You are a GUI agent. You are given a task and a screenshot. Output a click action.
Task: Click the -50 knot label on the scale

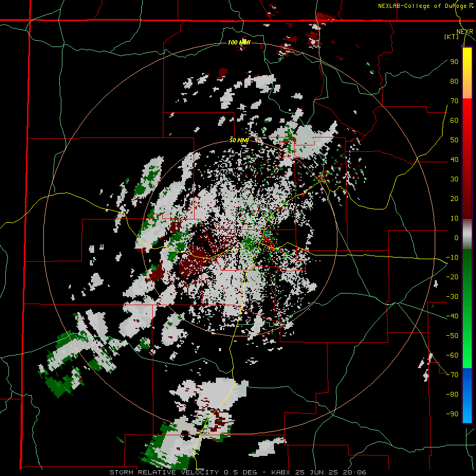pos(452,336)
